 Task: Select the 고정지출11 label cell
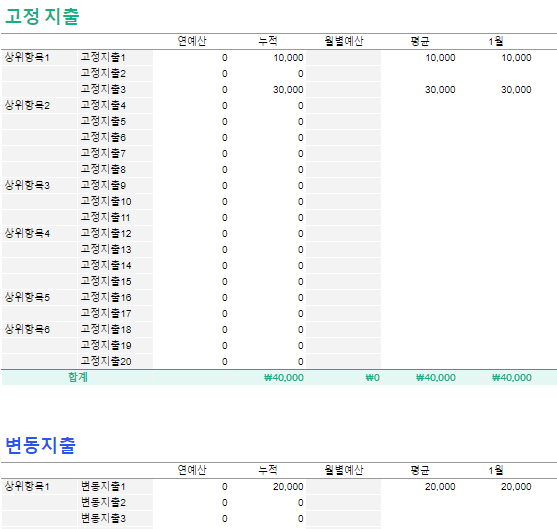[115, 217]
